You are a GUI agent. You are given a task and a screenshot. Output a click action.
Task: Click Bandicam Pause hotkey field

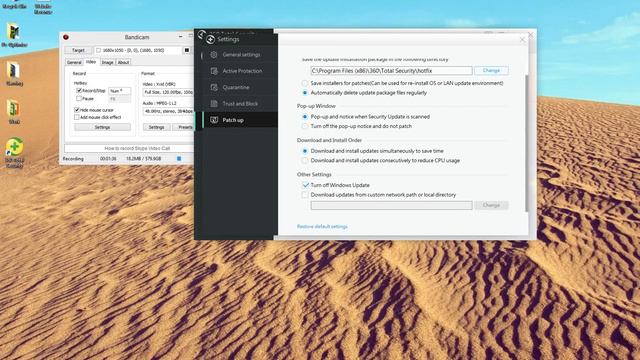pyautogui.click(x=120, y=99)
